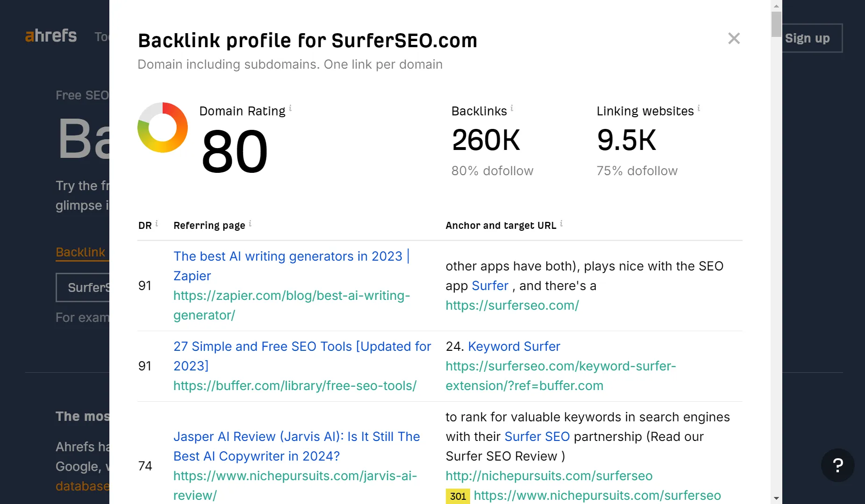
Task: Click the Anchor and target URL info icon
Action: [561, 223]
